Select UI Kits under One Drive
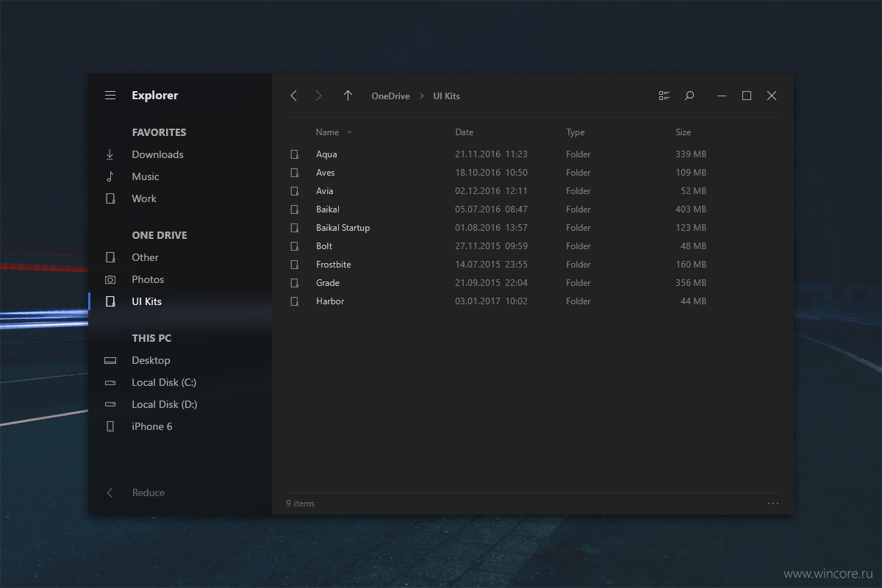 coord(147,301)
